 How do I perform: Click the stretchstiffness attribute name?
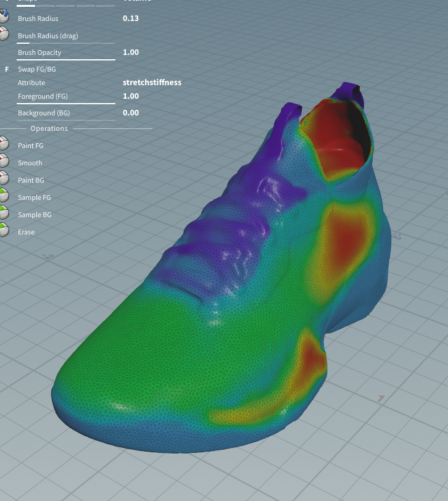[x=152, y=83]
